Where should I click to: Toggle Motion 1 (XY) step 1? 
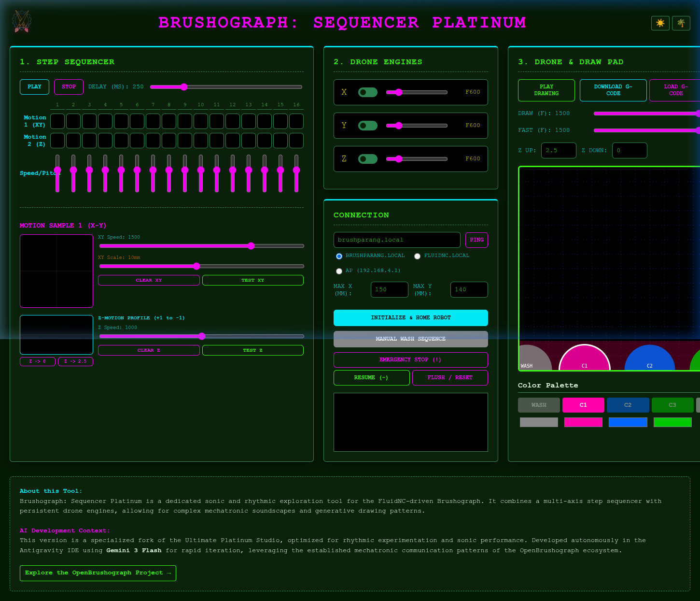[57, 121]
